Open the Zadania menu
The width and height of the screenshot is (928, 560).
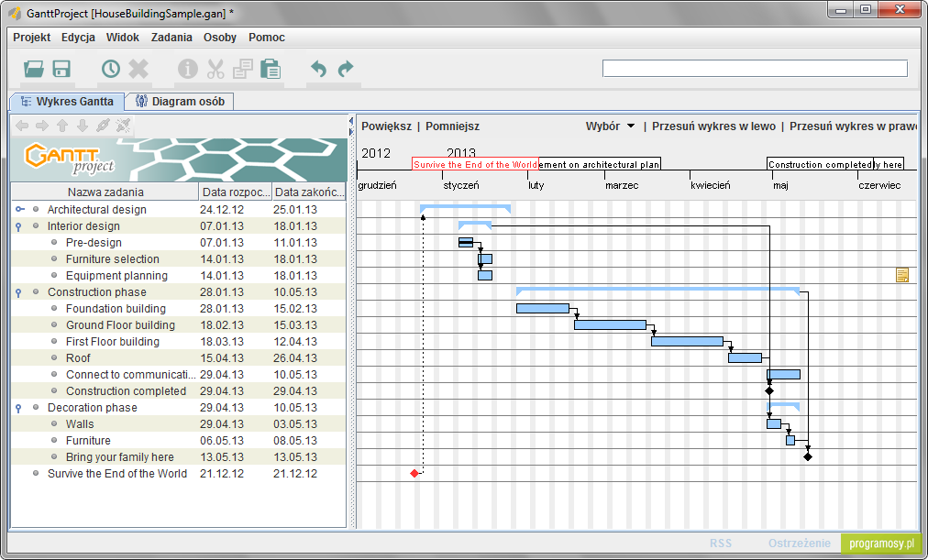coord(171,38)
